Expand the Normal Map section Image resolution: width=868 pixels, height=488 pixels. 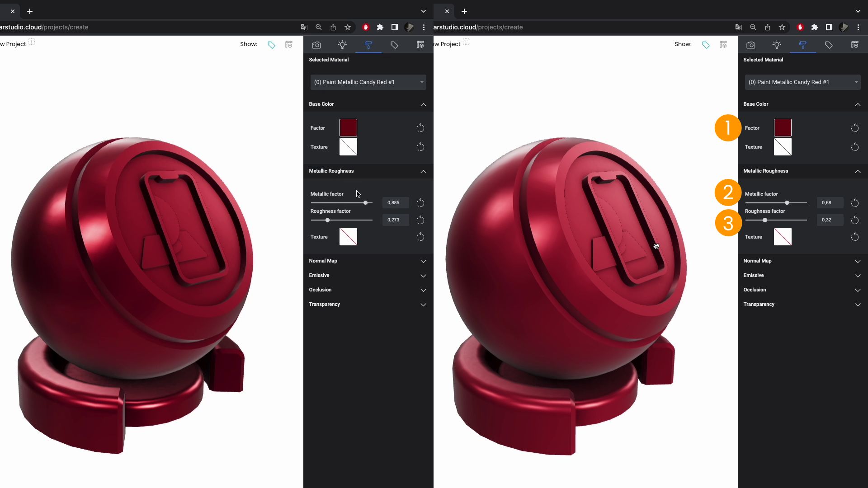[x=424, y=261]
